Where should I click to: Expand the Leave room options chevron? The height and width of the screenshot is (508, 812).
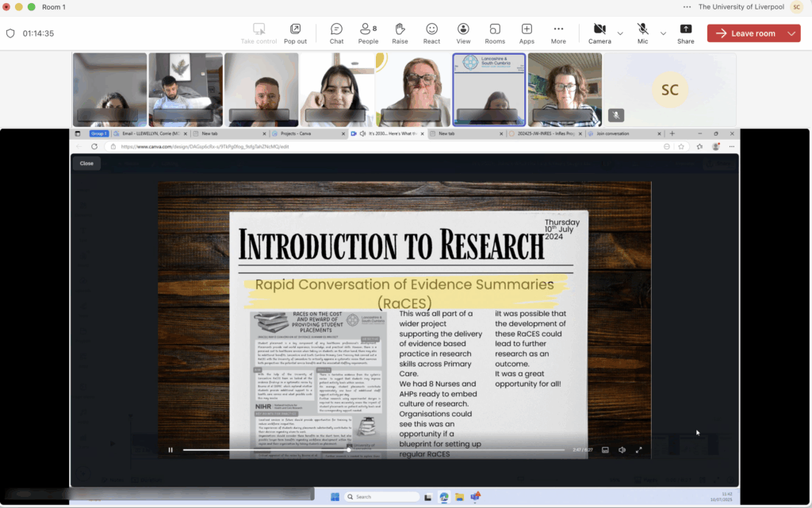click(792, 33)
